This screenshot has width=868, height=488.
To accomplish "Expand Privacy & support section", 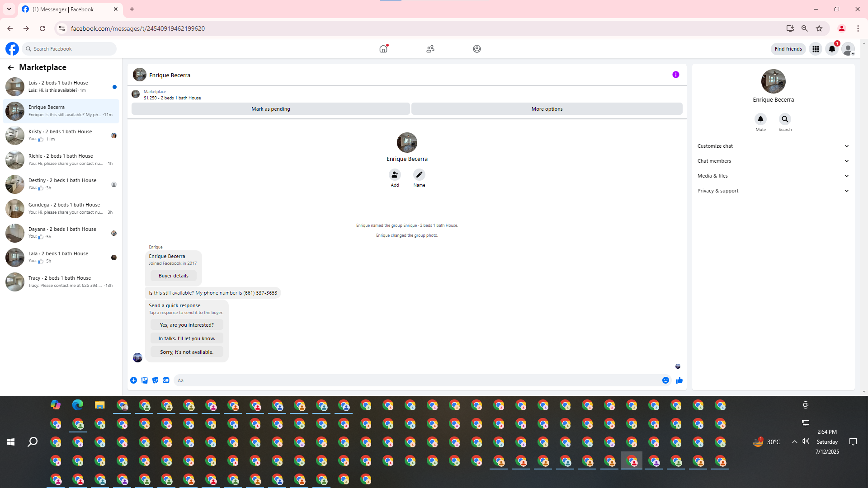I will (773, 191).
